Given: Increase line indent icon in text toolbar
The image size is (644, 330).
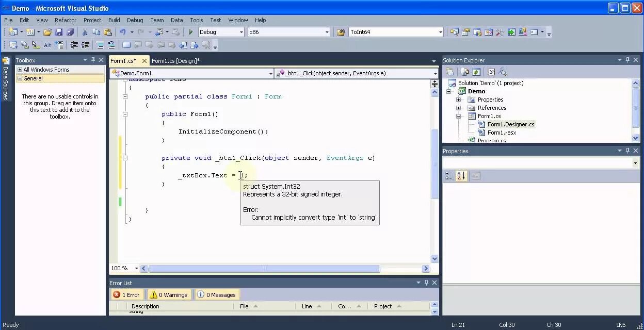Looking at the screenshot, I should 86,45.
